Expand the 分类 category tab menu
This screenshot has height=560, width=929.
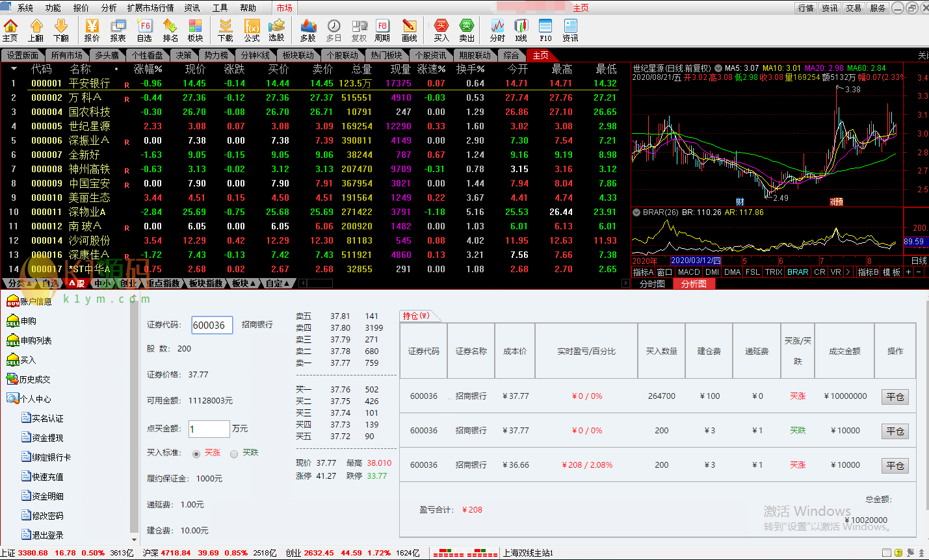pyautogui.click(x=20, y=283)
